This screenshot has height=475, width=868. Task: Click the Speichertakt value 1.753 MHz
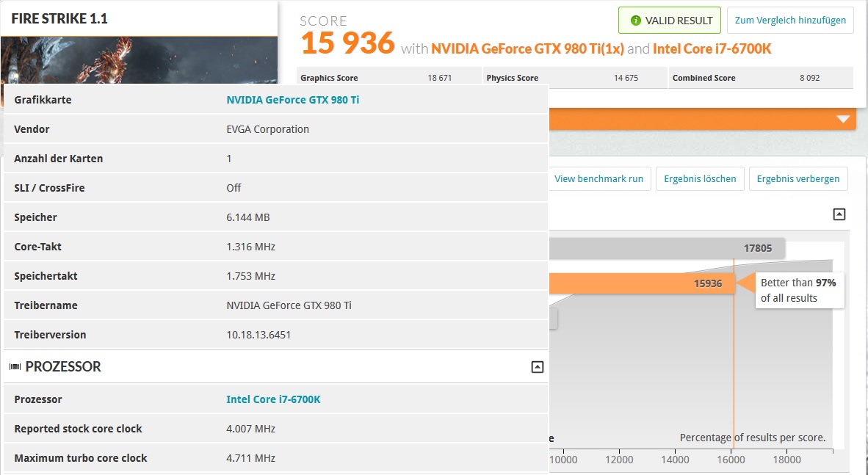pos(250,276)
